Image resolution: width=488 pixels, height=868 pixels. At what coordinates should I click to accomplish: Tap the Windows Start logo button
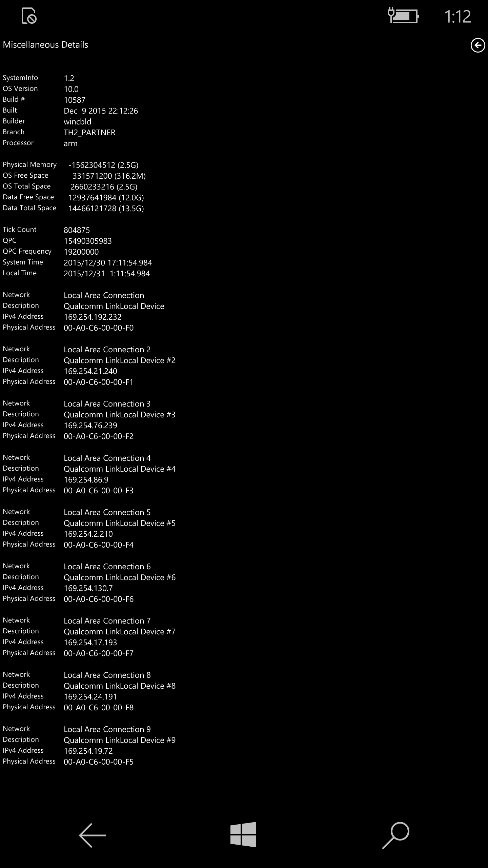(x=243, y=834)
